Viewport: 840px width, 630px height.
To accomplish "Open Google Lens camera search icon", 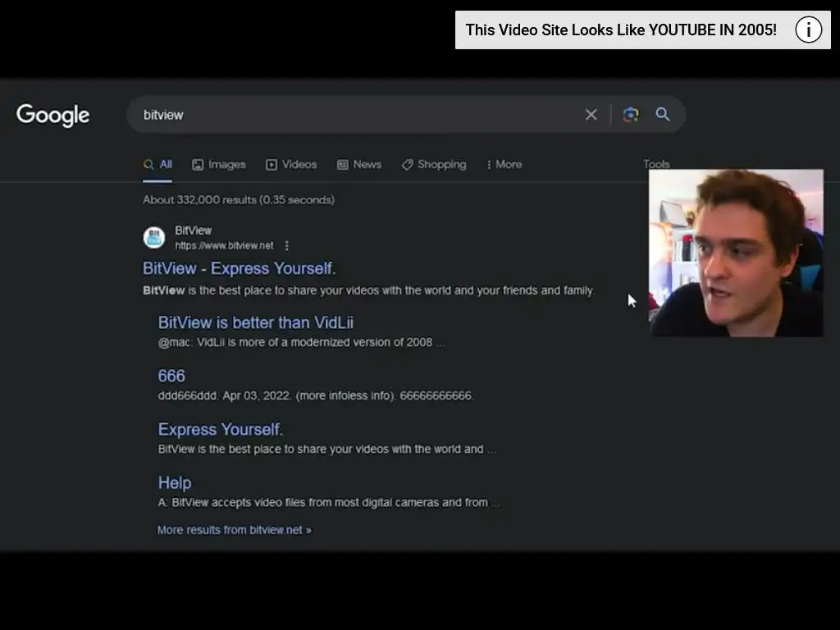I will 631,115.
